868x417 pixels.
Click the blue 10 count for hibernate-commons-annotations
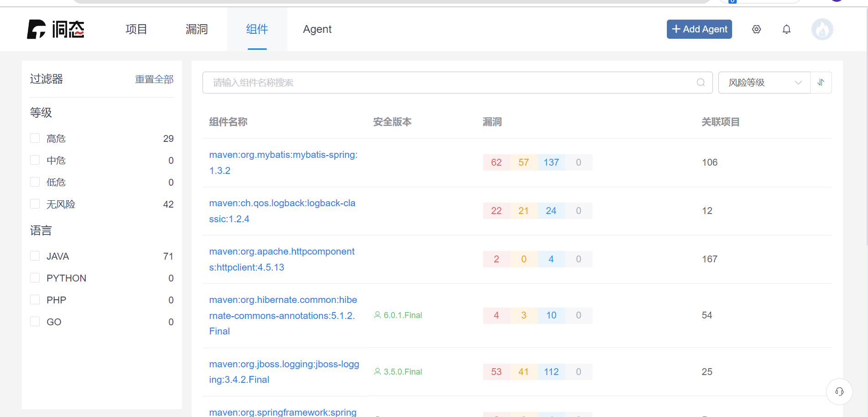tap(551, 315)
